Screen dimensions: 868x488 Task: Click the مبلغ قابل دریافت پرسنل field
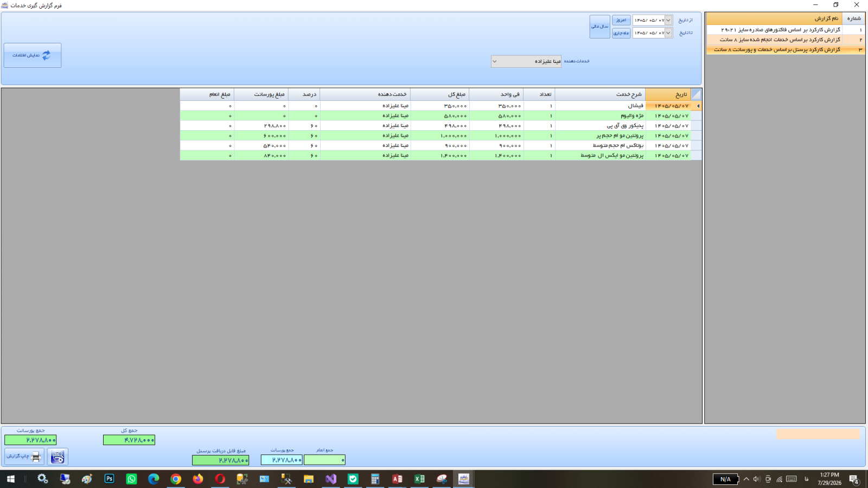point(221,460)
